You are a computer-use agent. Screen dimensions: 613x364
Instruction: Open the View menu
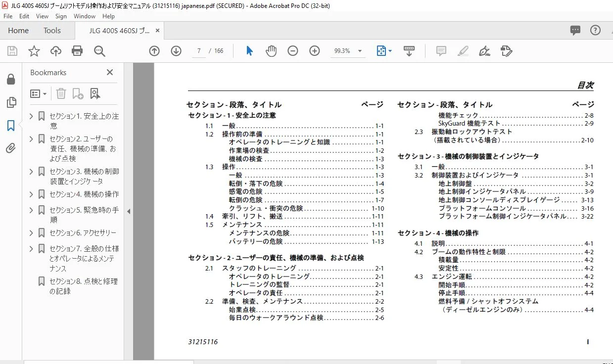pos(42,16)
